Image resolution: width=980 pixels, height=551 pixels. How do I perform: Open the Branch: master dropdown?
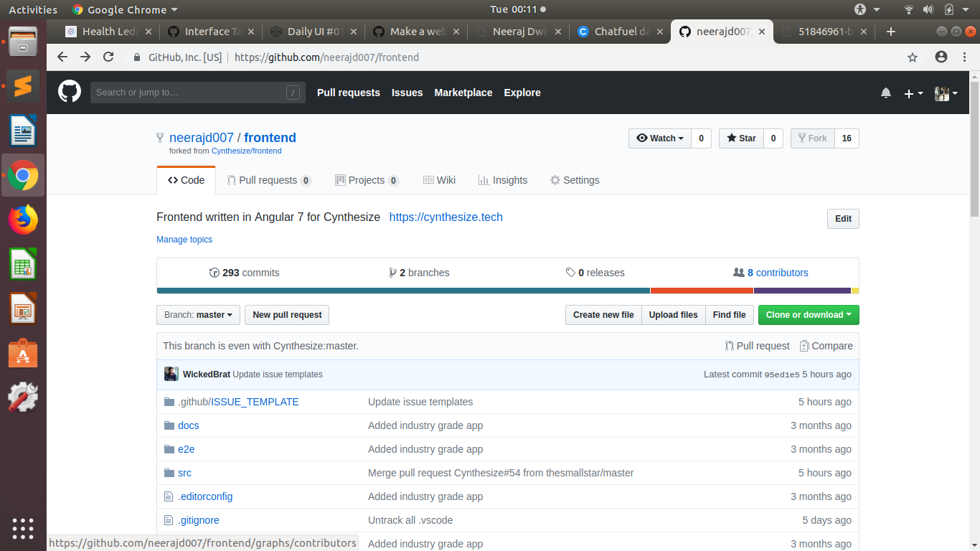(x=198, y=314)
